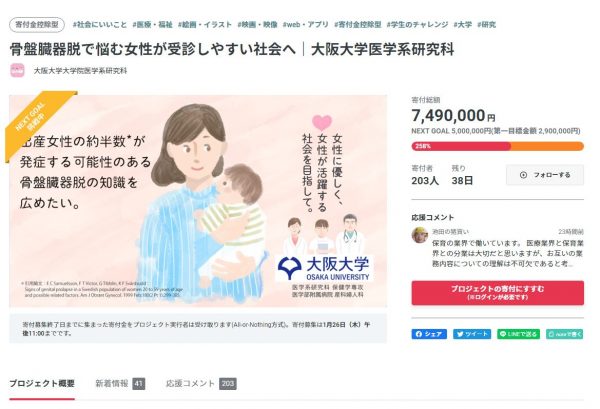Open the #web・アプリ tag
This screenshot has width=600, height=409.
(x=305, y=24)
